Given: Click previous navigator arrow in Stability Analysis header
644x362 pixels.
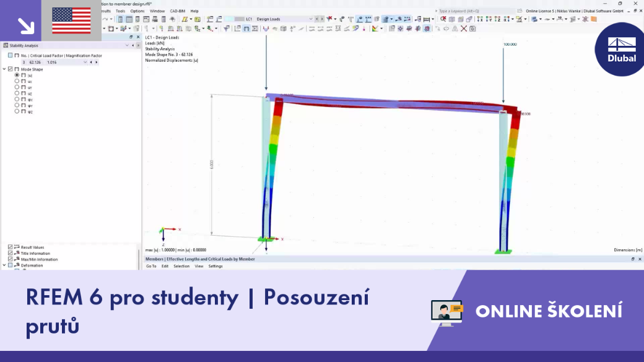Looking at the screenshot, I should tap(133, 46).
